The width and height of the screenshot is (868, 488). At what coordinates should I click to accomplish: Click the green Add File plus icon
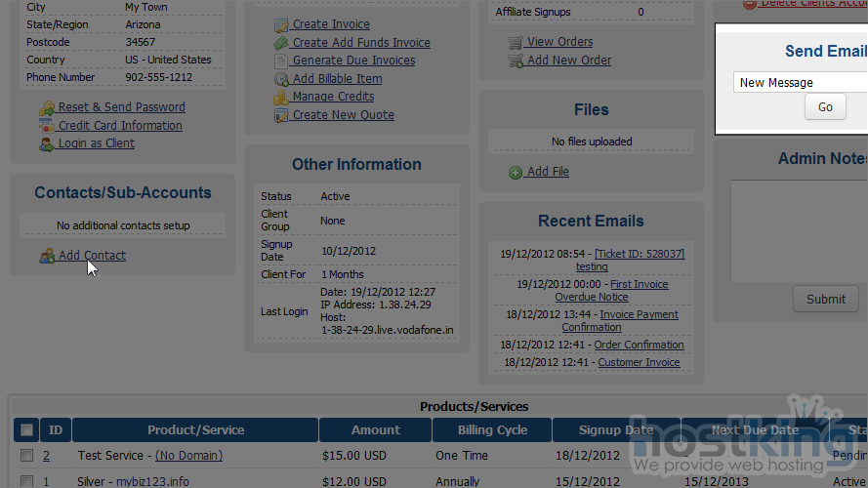516,173
